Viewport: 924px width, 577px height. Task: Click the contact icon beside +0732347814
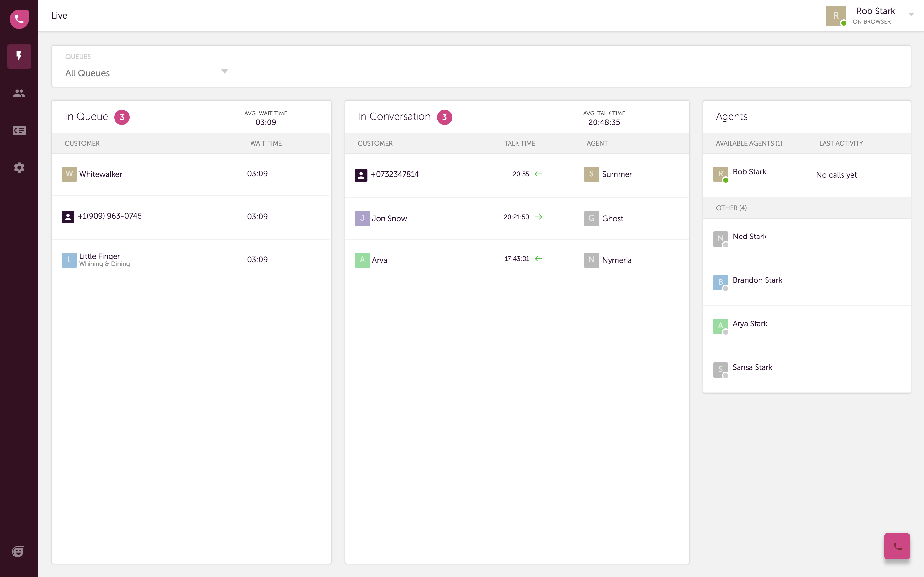pos(361,175)
